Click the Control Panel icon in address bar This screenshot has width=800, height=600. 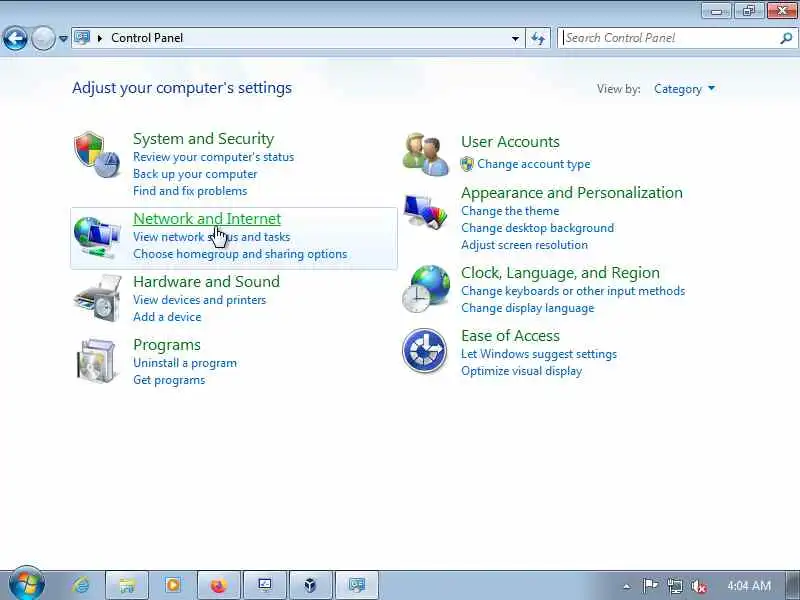pos(82,38)
